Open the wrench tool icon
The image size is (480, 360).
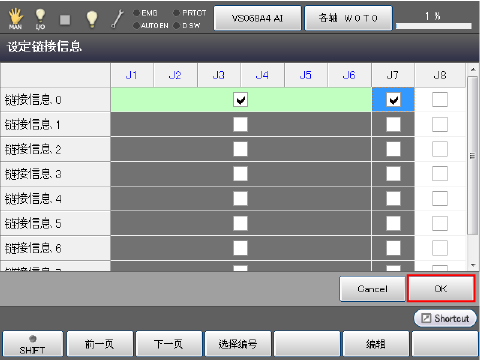tap(117, 19)
